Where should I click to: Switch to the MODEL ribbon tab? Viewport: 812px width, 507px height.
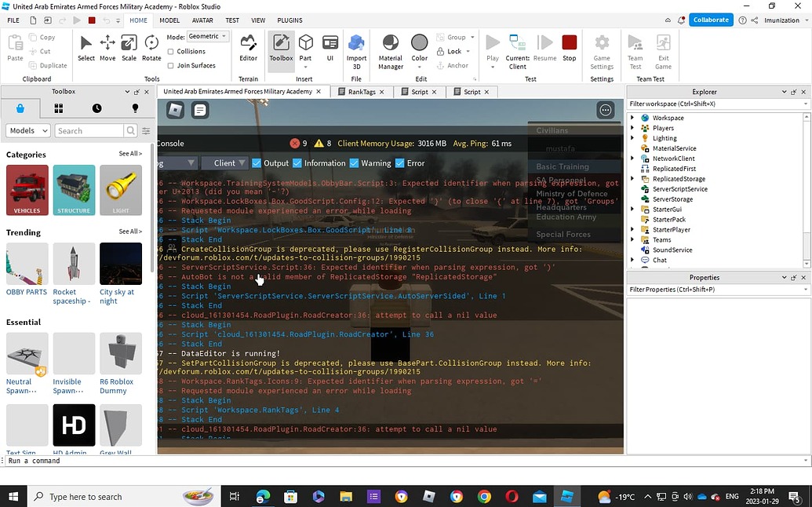pyautogui.click(x=169, y=20)
